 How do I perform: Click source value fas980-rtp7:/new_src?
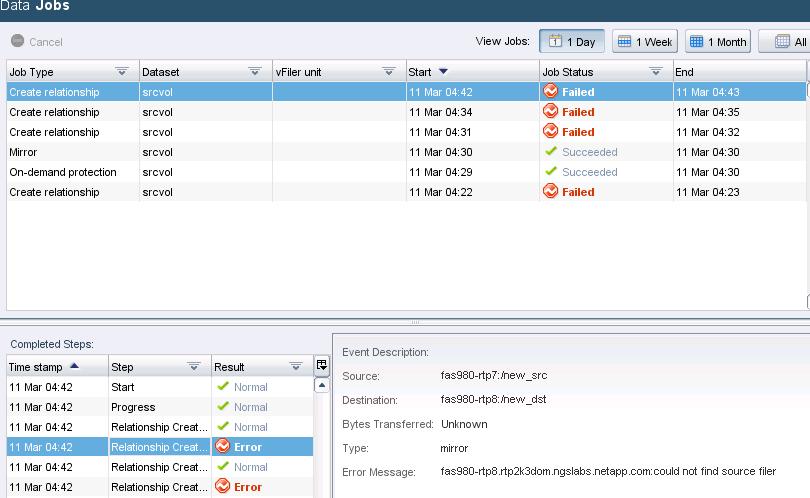(494, 376)
